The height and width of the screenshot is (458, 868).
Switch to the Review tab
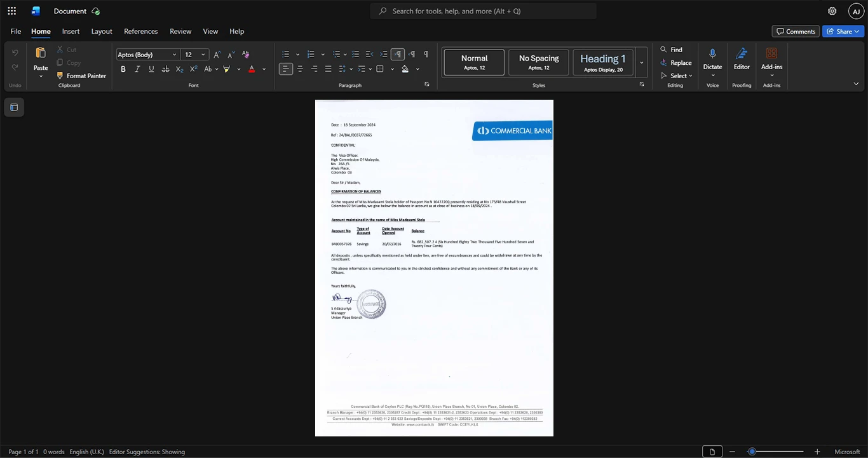(180, 31)
